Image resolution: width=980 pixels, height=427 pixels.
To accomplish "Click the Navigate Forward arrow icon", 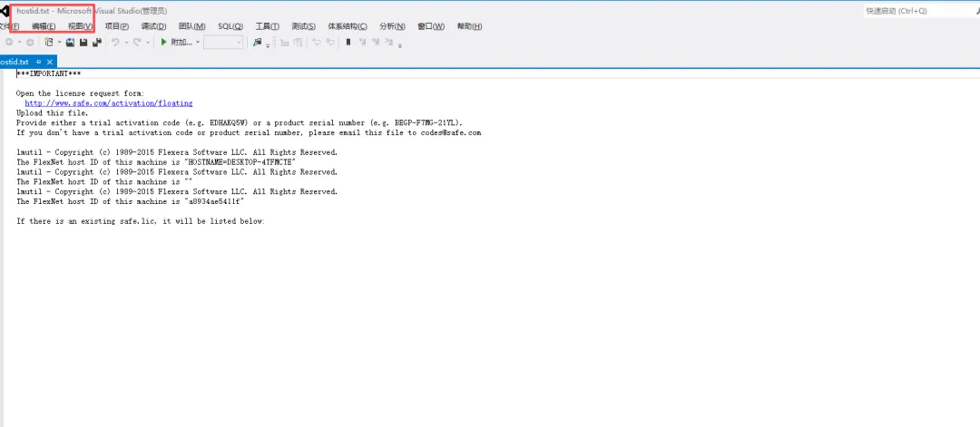I will pyautogui.click(x=30, y=43).
